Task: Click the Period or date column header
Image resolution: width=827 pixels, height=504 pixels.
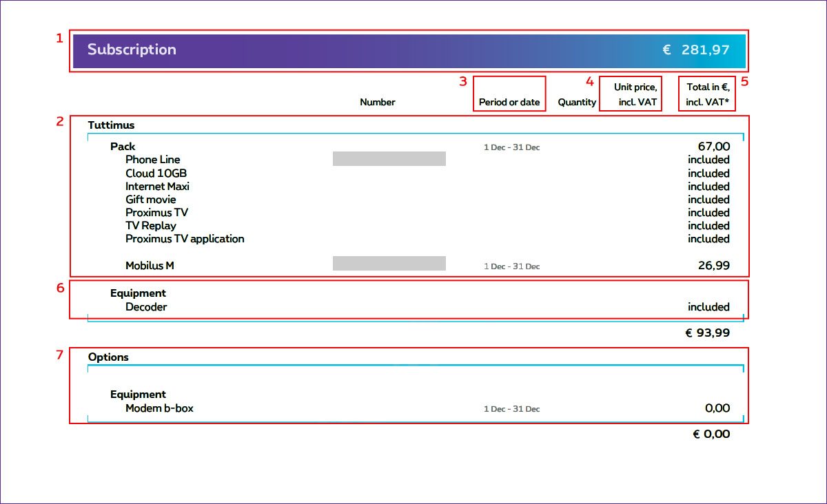Action: (509, 102)
